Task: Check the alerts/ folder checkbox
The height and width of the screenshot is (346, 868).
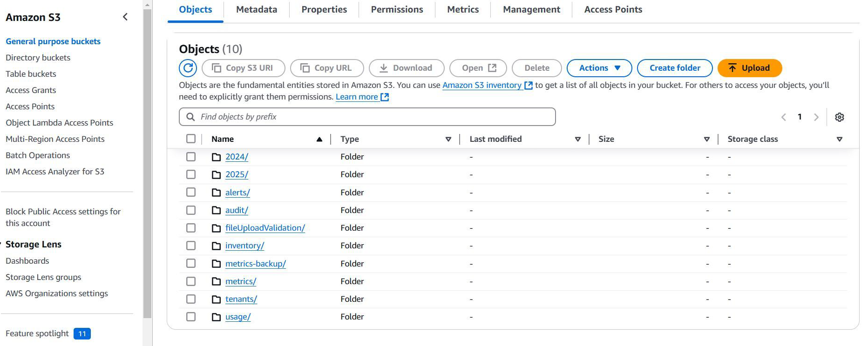Action: [x=191, y=192]
